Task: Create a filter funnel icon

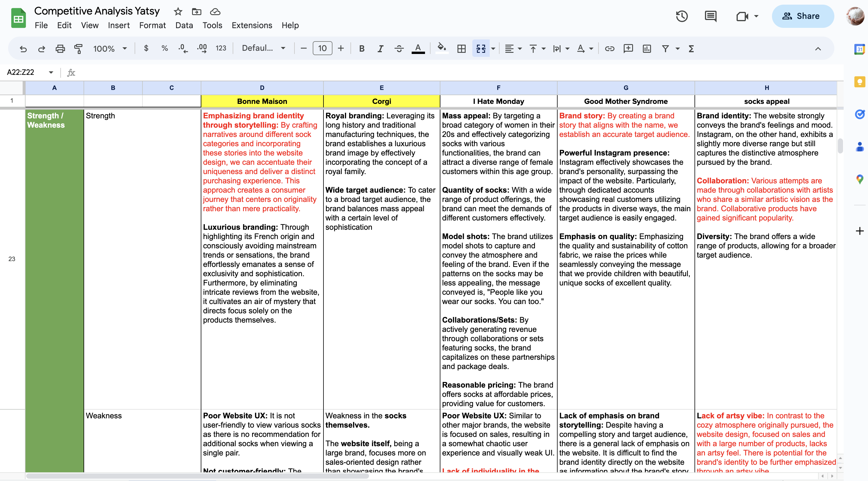Action: coord(665,48)
